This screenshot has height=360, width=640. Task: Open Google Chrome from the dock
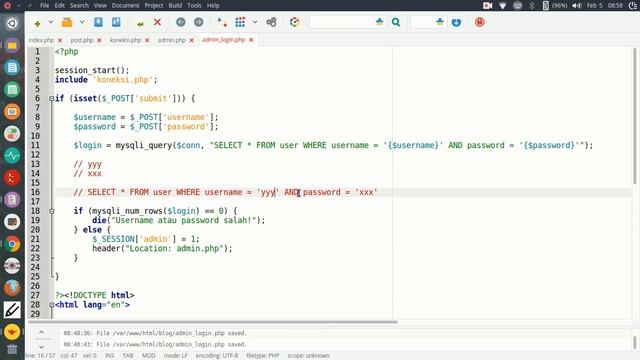tap(12, 244)
